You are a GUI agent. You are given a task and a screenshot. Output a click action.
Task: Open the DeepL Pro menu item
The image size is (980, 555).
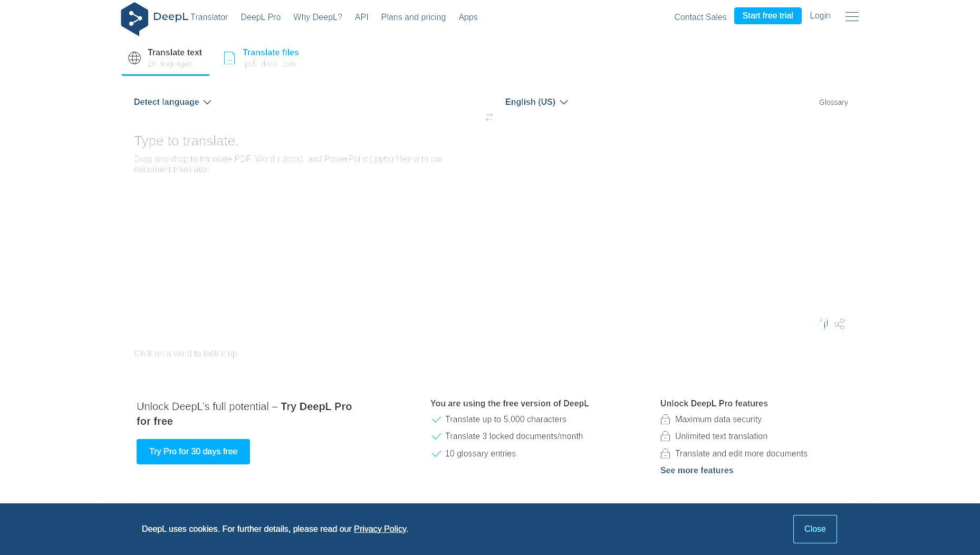(x=261, y=17)
